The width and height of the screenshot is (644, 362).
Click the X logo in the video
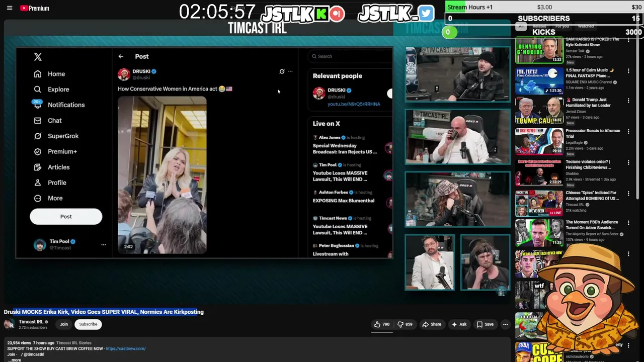coord(38,57)
